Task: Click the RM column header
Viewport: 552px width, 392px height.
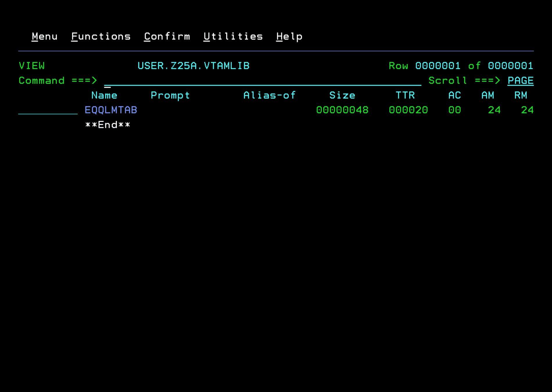Action: tap(521, 95)
